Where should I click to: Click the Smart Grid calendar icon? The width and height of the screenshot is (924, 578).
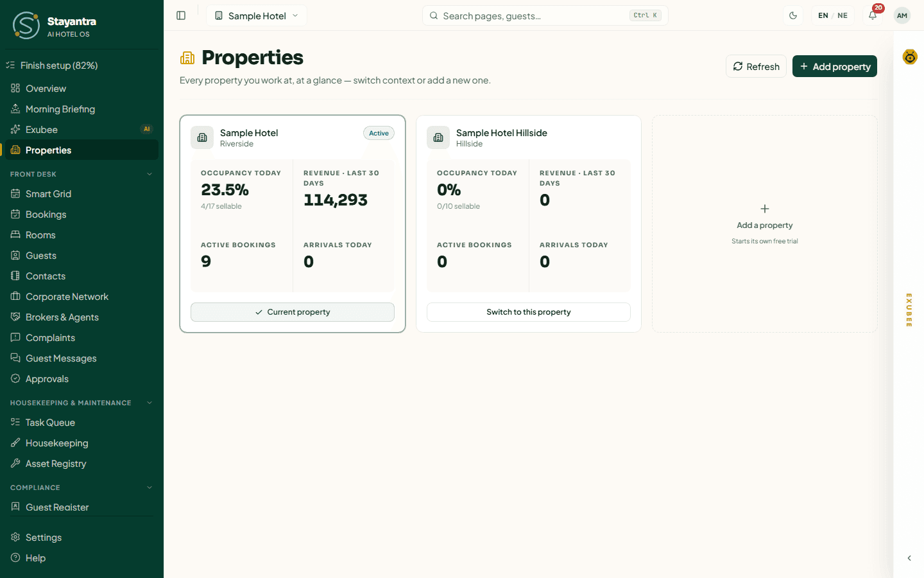point(15,193)
